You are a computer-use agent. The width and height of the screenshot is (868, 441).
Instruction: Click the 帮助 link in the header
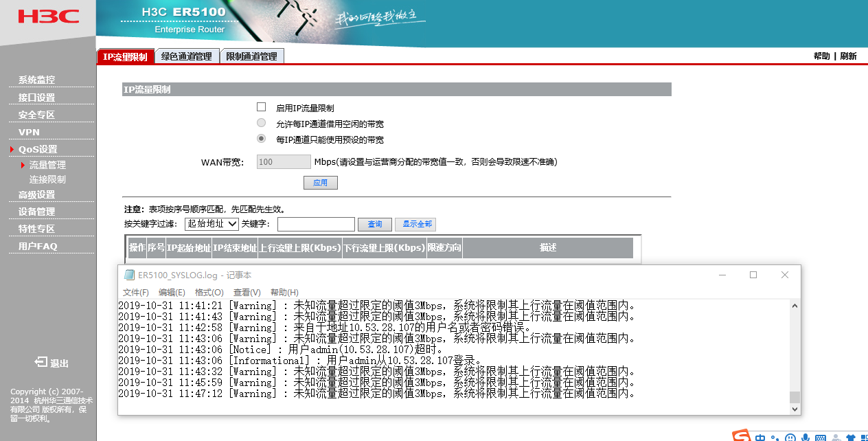tap(821, 56)
